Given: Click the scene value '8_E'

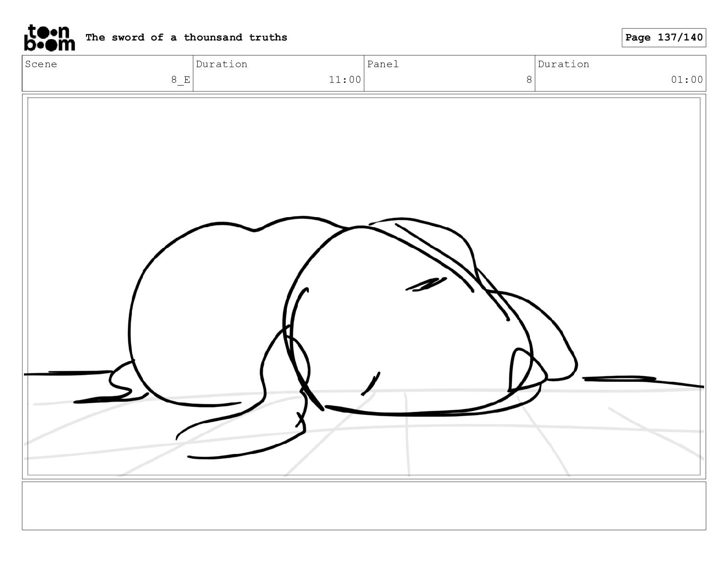Looking at the screenshot, I should 181,80.
